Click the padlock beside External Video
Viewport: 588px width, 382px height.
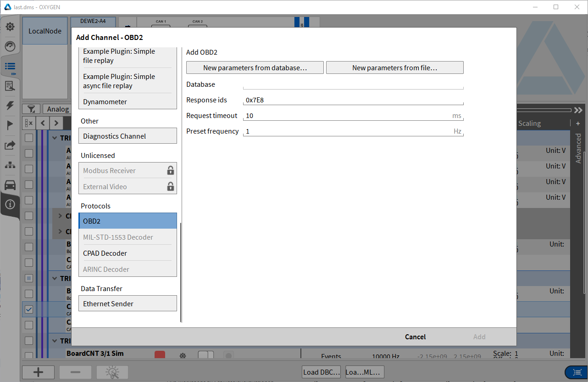pos(170,186)
